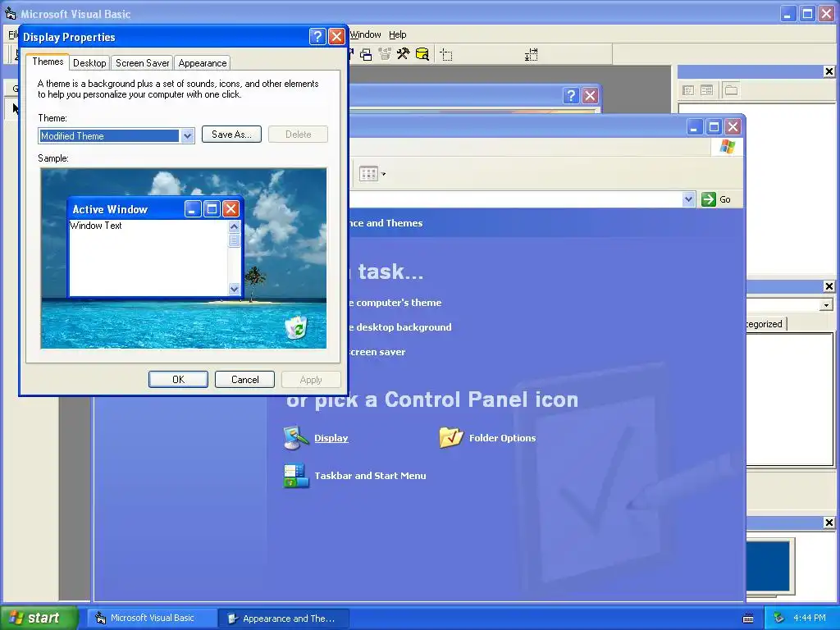Click the change desktop background task
This screenshot has width=840, height=630.
click(400, 327)
